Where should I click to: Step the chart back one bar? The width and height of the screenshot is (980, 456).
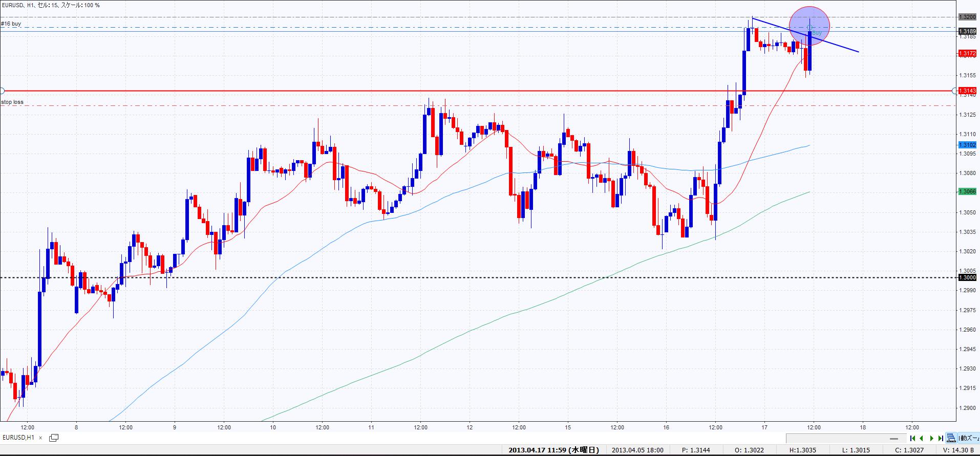tap(922, 438)
